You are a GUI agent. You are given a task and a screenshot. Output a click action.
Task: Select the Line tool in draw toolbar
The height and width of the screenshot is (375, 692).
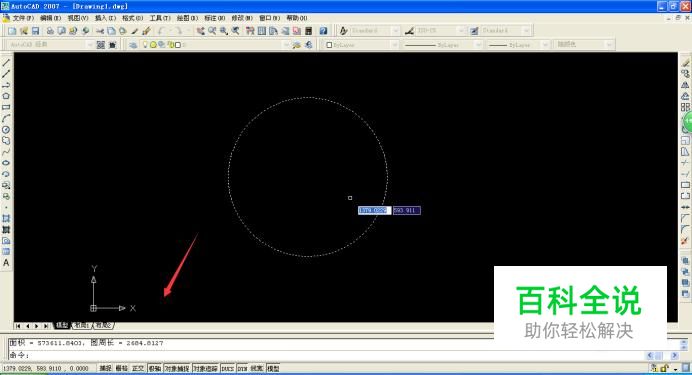6,63
